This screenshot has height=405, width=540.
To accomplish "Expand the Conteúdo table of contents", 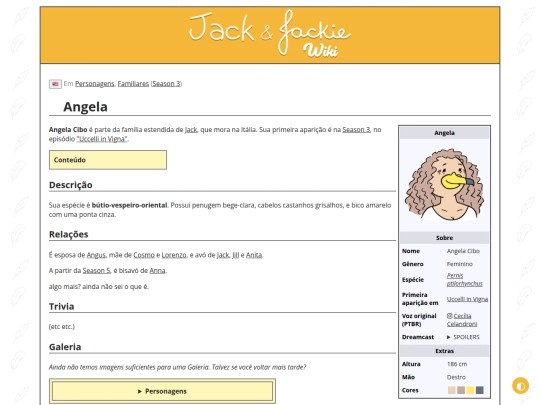I will [x=108, y=160].
